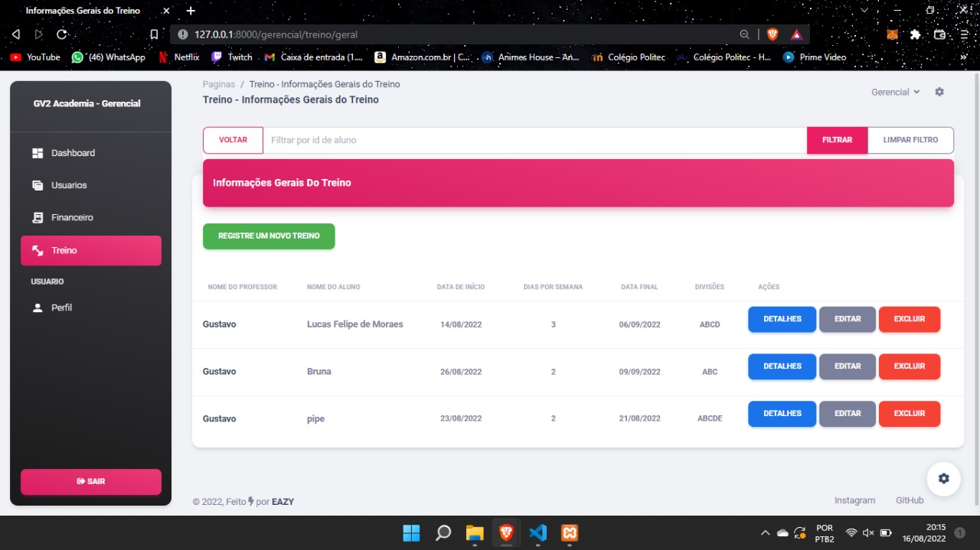Expand the bookmarks overflow chevron
This screenshot has height=550, width=980.
coord(963,57)
